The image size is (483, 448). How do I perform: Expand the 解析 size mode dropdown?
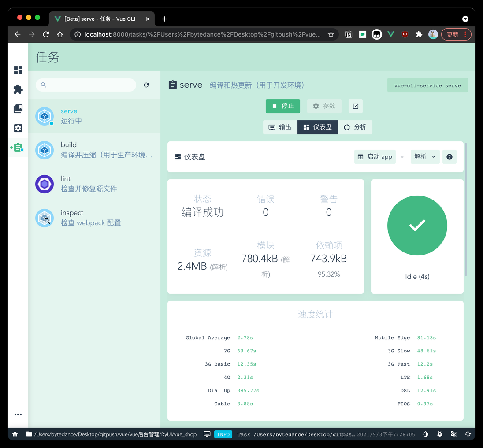(425, 157)
